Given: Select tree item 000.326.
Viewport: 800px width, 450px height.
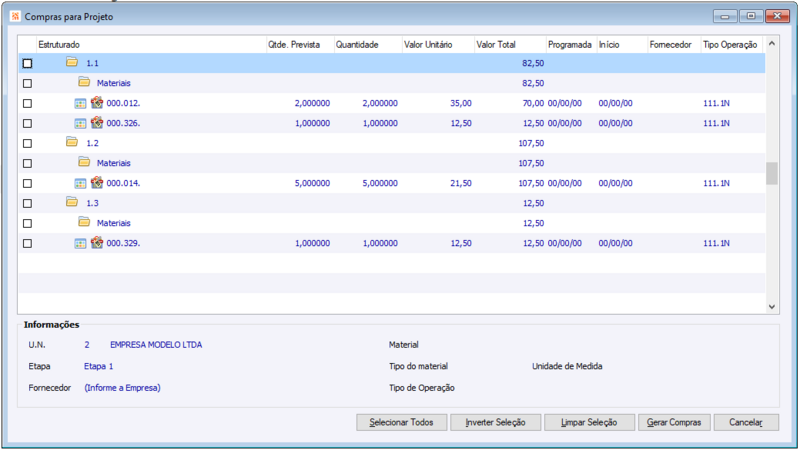Looking at the screenshot, I should coord(123,123).
